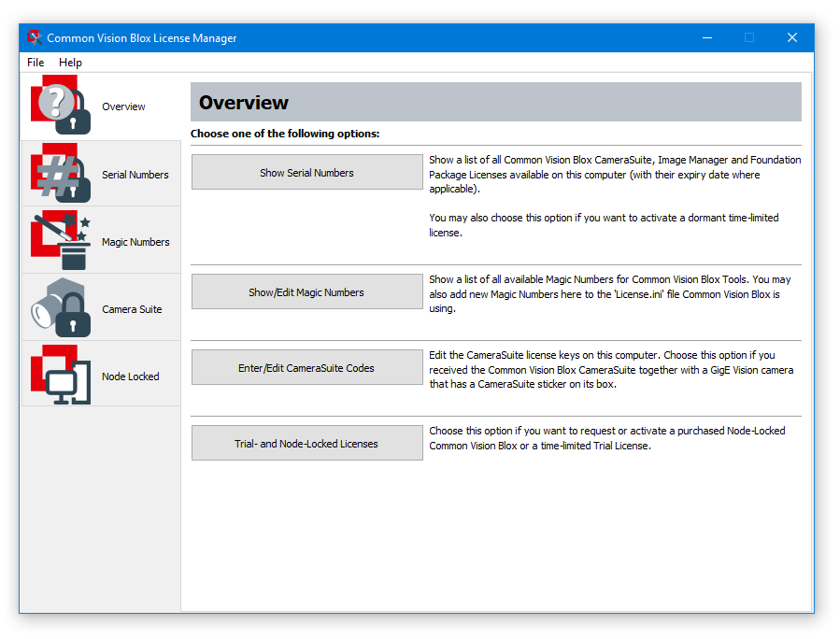
Task: Click the Camera Suite camera padlock icon
Action: [x=61, y=308]
